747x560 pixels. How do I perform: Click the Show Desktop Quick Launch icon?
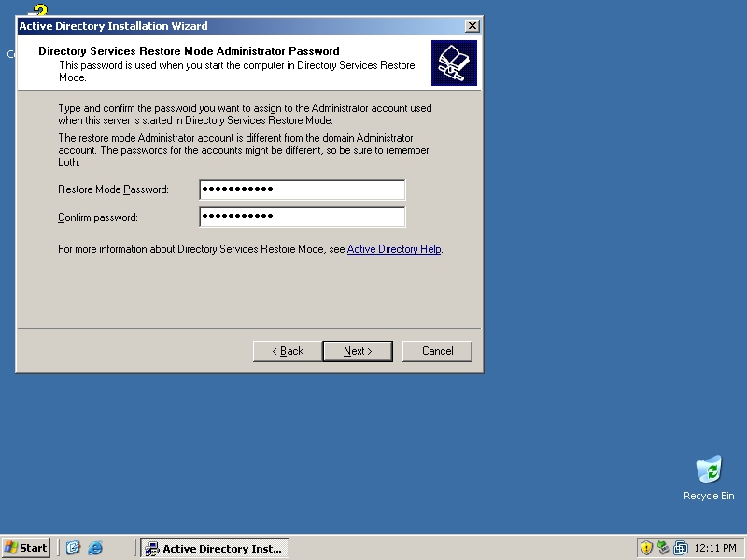pyautogui.click(x=73, y=548)
